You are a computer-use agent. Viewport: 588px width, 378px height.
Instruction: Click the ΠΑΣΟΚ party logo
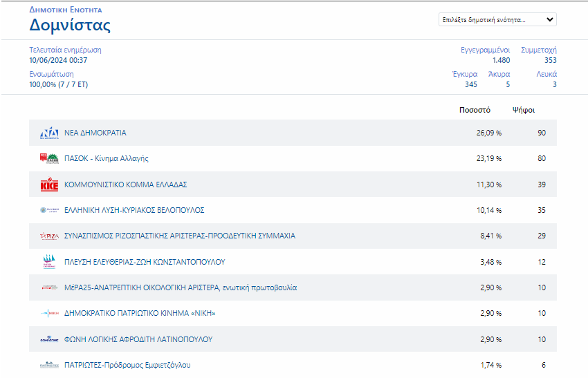click(49, 158)
